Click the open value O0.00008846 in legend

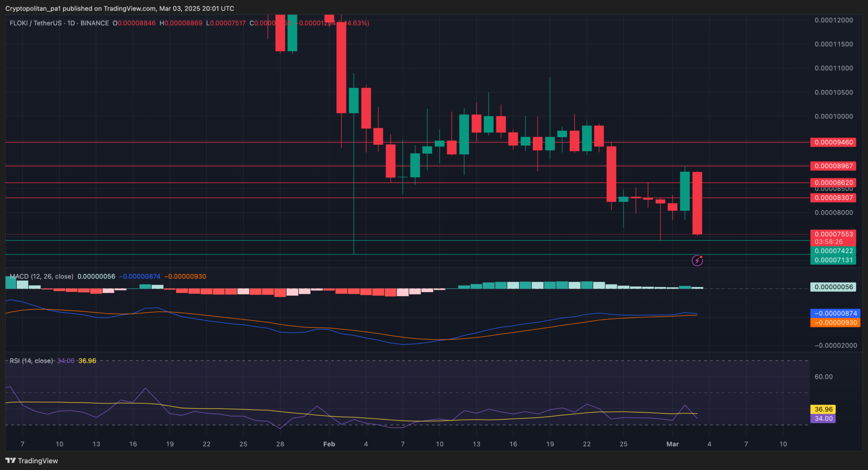pyautogui.click(x=134, y=23)
